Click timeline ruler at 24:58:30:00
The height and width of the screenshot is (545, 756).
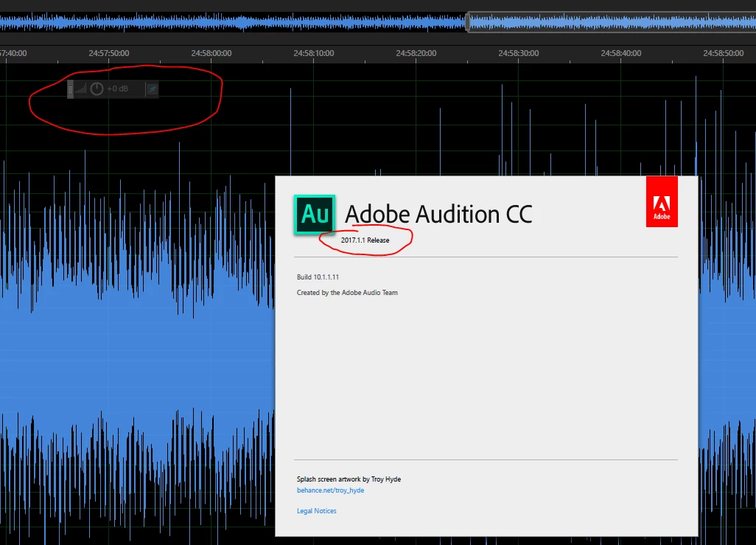(x=519, y=53)
